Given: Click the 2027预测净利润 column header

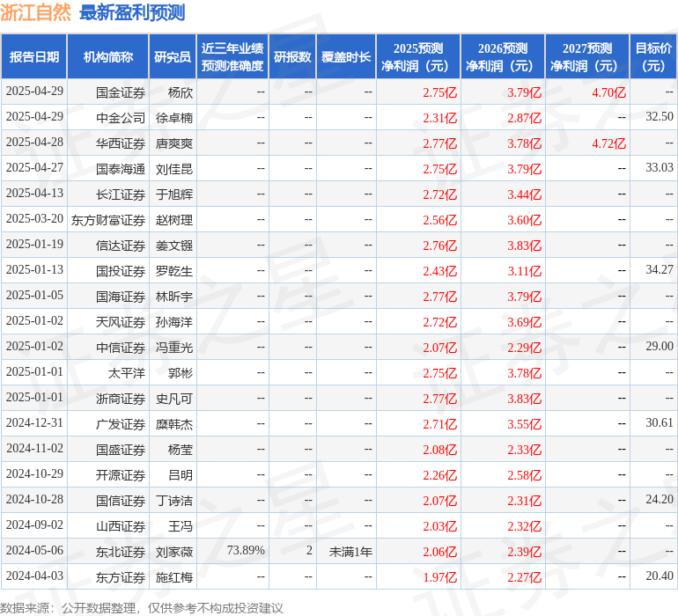Looking at the screenshot, I should point(586,57).
